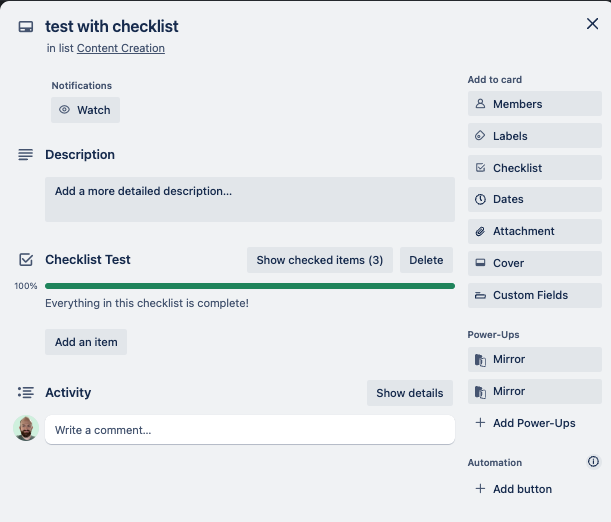Click the Activity list icon

pyautogui.click(x=26, y=392)
